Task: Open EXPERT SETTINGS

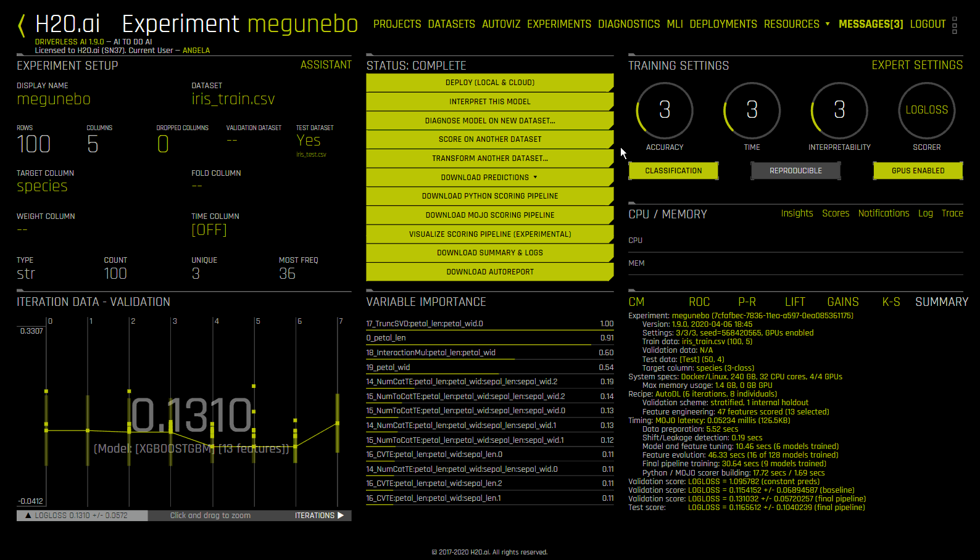Action: [x=917, y=65]
